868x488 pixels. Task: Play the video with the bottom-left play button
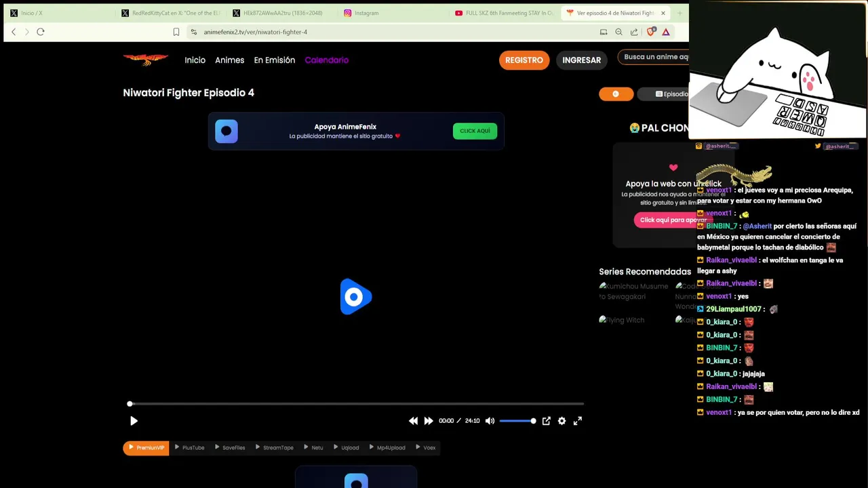pyautogui.click(x=134, y=421)
